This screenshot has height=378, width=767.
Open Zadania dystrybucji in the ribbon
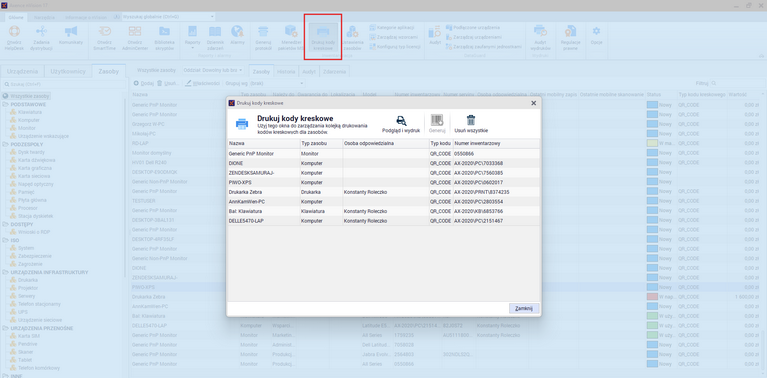coord(41,37)
